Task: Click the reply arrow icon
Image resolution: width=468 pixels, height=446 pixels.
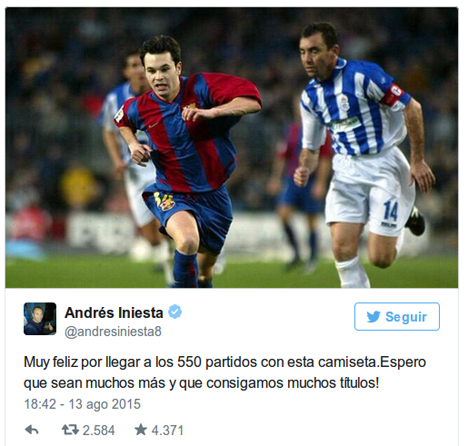Action: pos(32,430)
